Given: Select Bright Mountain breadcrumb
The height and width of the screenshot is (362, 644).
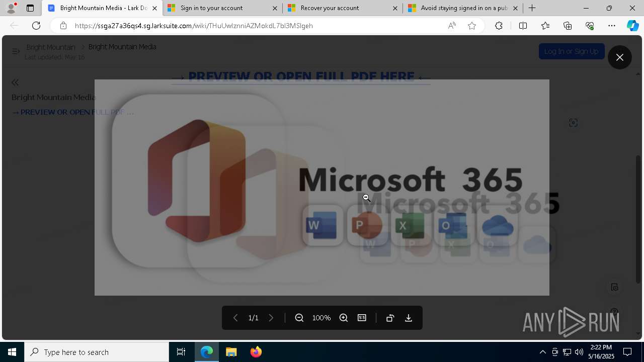Looking at the screenshot, I should point(51,47).
